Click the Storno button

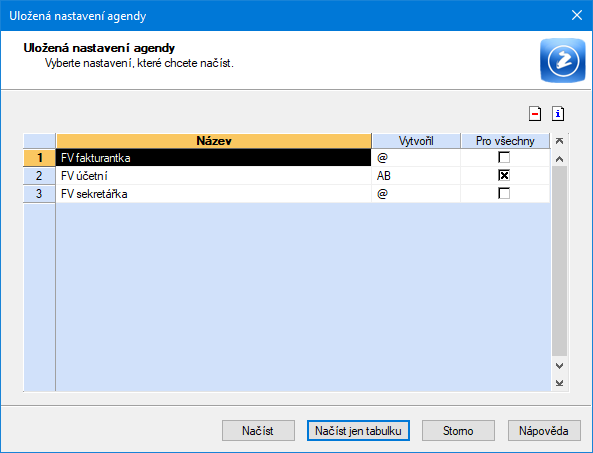458,431
